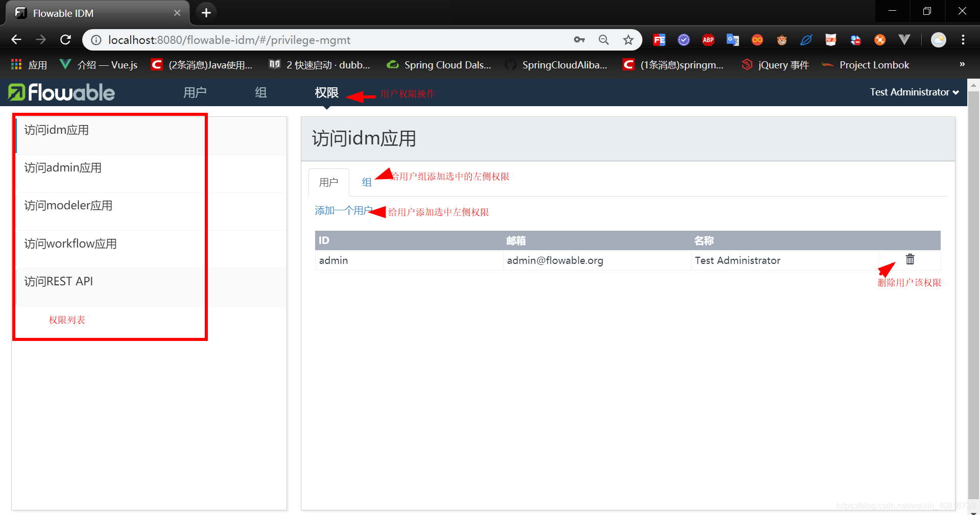
Task: Open the zoom magnifier icon in the address bar
Action: coord(604,40)
